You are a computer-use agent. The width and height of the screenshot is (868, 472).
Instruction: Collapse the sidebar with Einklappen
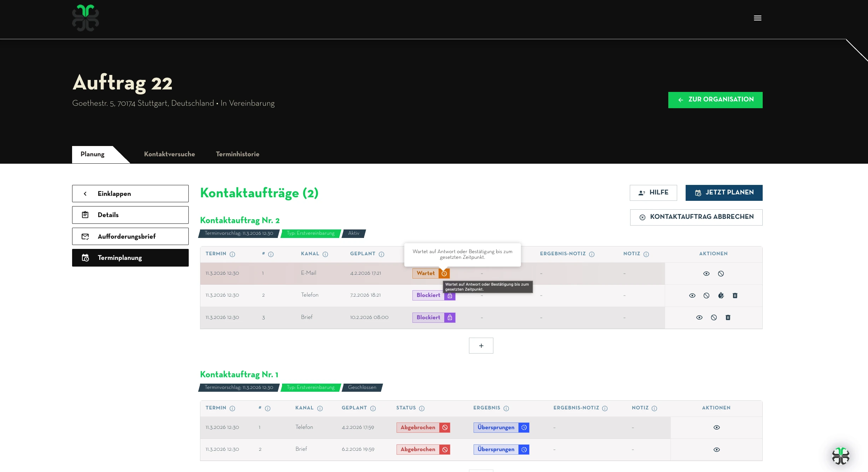coord(130,193)
